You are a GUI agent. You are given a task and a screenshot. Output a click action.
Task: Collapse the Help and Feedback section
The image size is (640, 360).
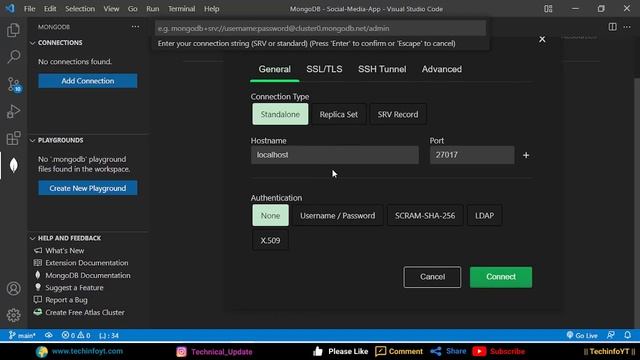click(x=69, y=238)
